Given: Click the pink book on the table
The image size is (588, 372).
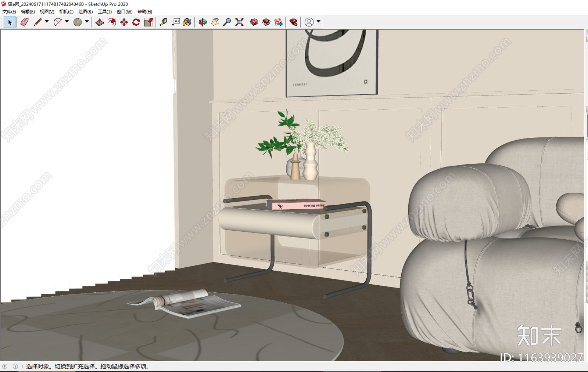Looking at the screenshot, I should click(x=296, y=205).
